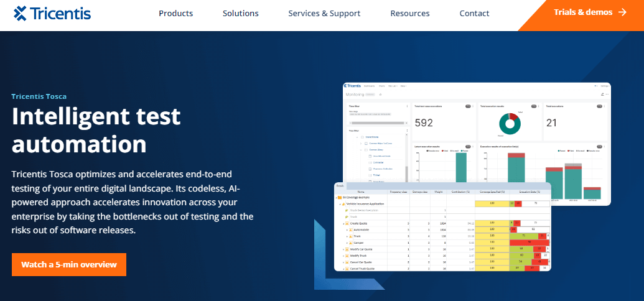Click the 21 total executions value
The width and height of the screenshot is (644, 301).
point(551,123)
